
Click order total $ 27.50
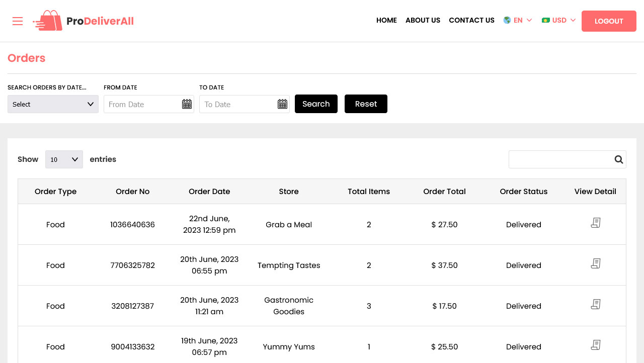click(x=444, y=225)
